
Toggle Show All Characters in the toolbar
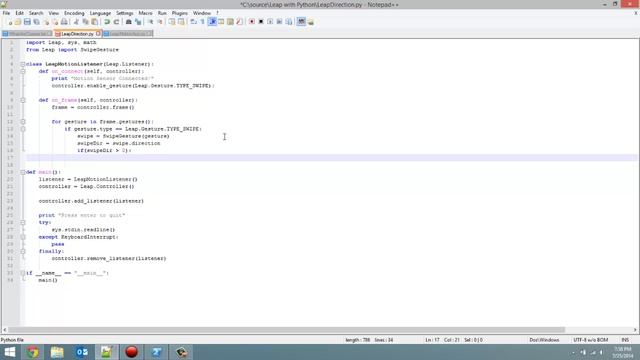(x=202, y=22)
